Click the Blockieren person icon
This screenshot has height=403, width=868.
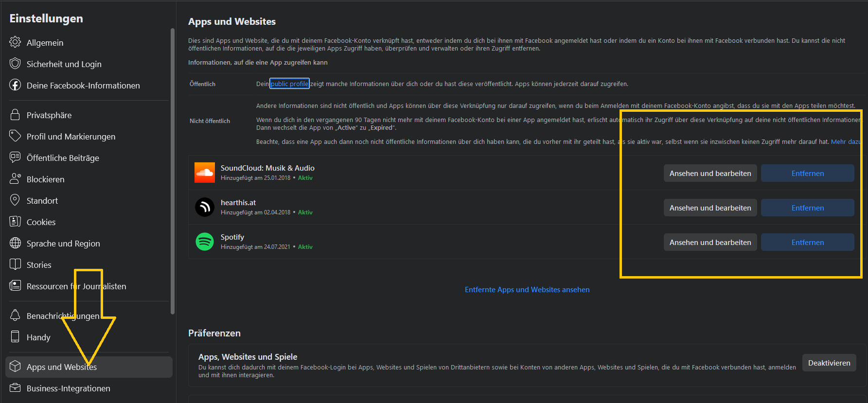click(x=15, y=179)
